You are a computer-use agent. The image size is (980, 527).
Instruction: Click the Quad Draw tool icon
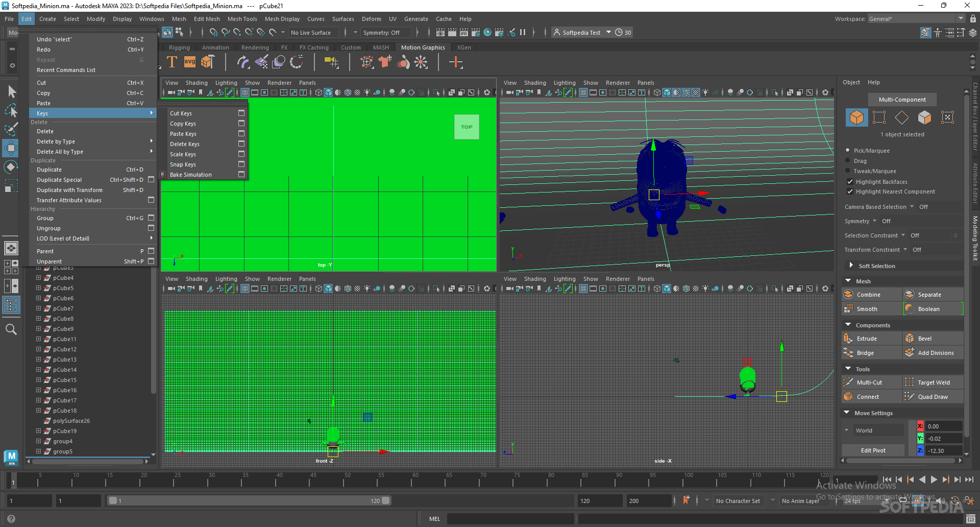[x=910, y=397]
